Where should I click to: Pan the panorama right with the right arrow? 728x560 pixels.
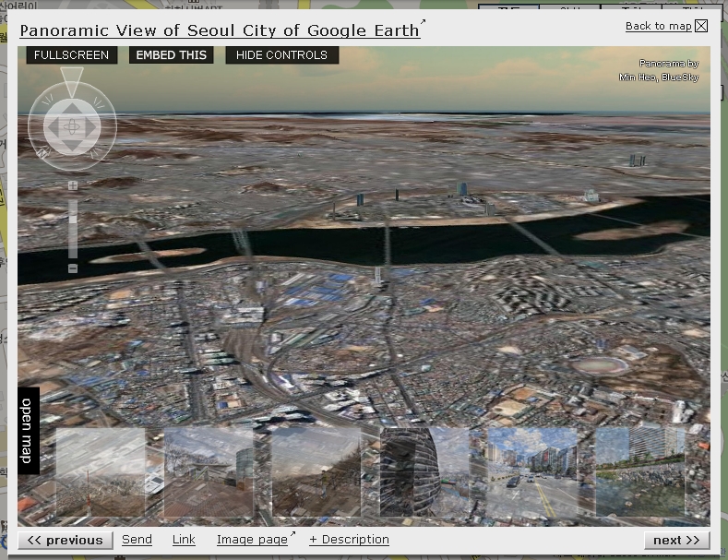90,127
